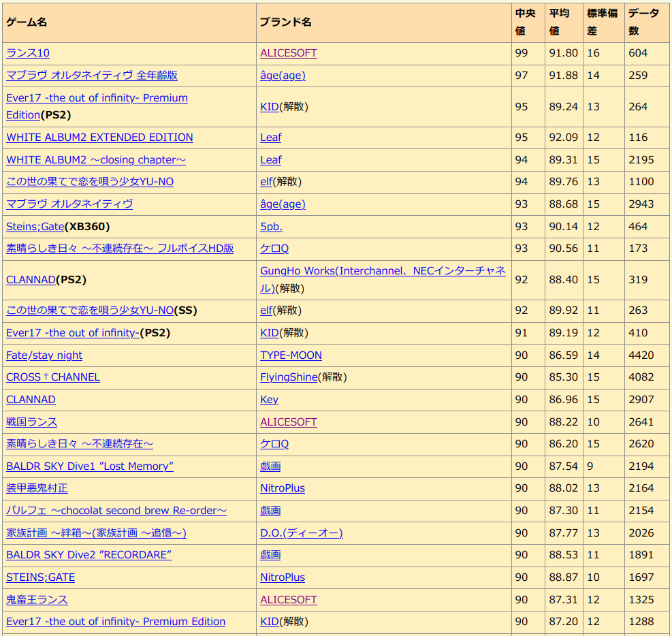Open the Key brand link
The image size is (672, 636).
(269, 400)
